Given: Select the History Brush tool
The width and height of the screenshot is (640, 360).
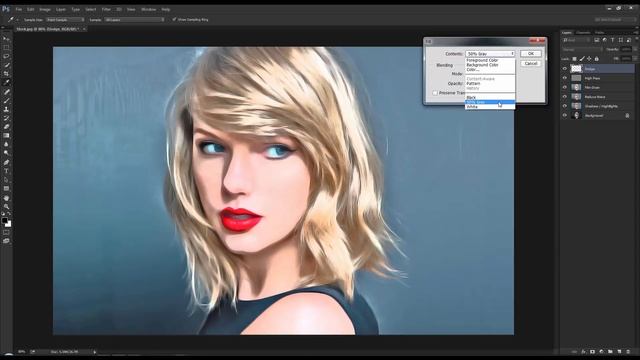Looking at the screenshot, I should 6,118.
